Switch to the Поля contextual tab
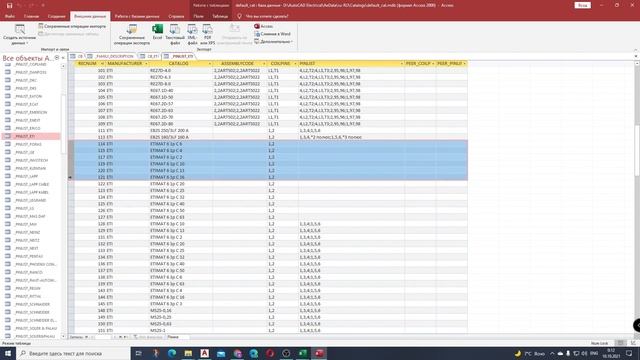Viewport: 640px width, 360px height. pyautogui.click(x=198, y=16)
